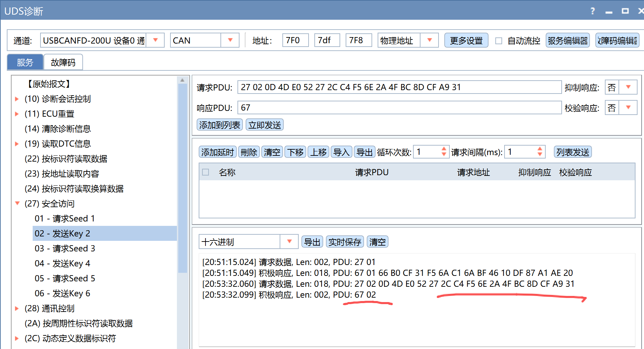Open the 抑制响应 dropdown
Viewport: 644px width, 349px height.
[628, 87]
